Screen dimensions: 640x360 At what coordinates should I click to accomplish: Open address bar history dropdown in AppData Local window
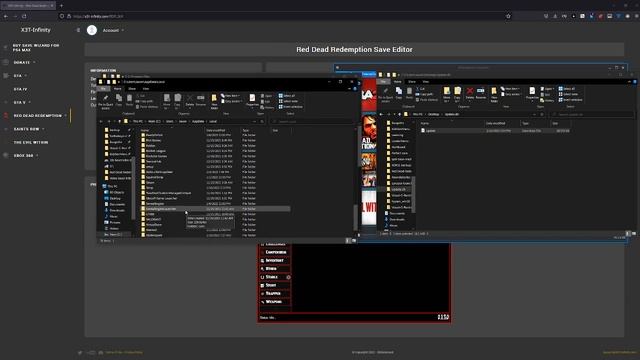pyautogui.click(x=254, y=121)
